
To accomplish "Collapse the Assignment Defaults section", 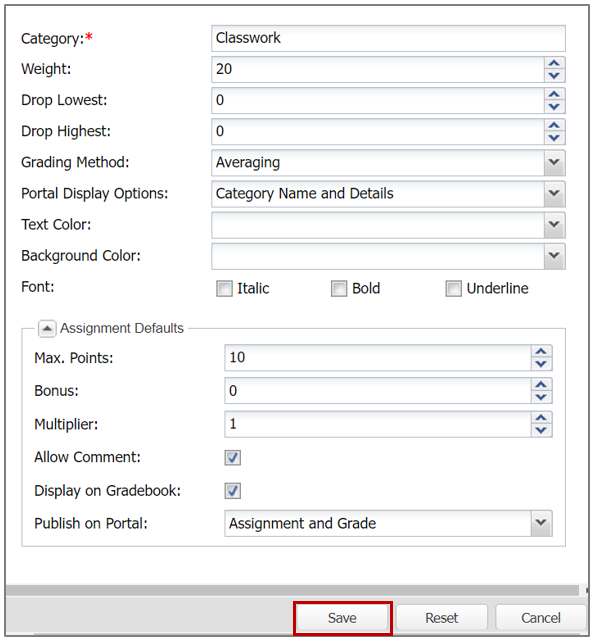I will pos(47,328).
